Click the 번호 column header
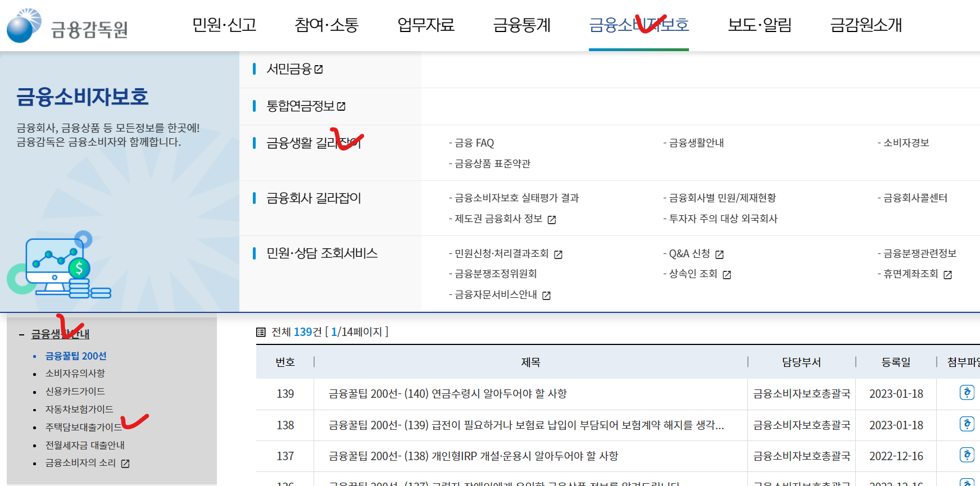 pos(285,362)
